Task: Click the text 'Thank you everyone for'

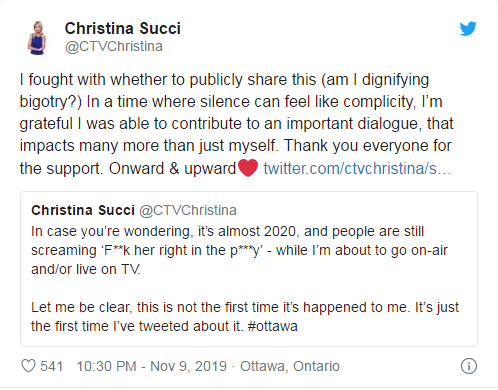Action: point(368,146)
